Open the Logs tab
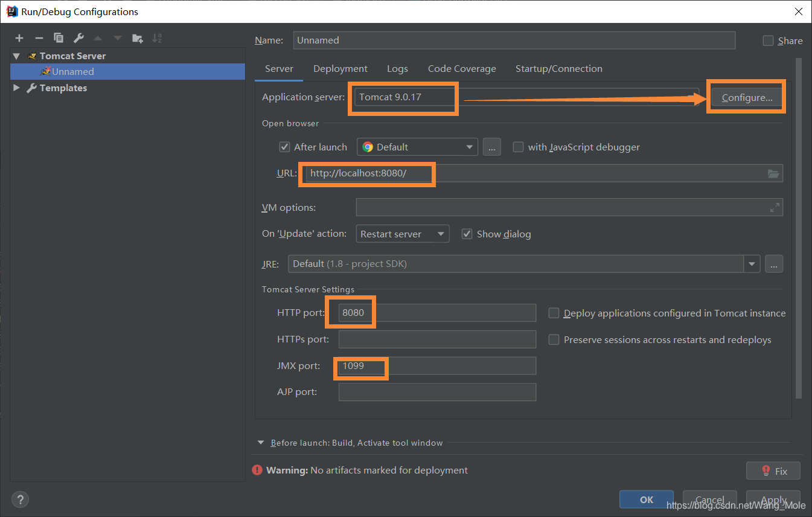The width and height of the screenshot is (812, 517). point(397,69)
